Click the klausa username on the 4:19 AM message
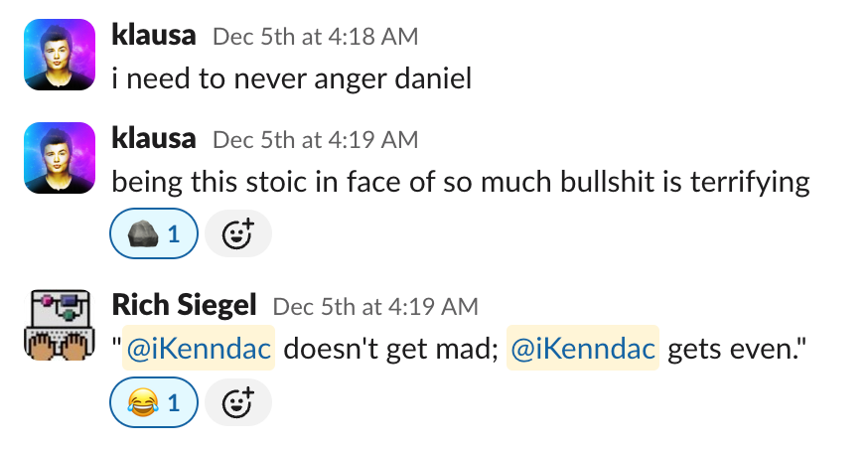 point(153,138)
